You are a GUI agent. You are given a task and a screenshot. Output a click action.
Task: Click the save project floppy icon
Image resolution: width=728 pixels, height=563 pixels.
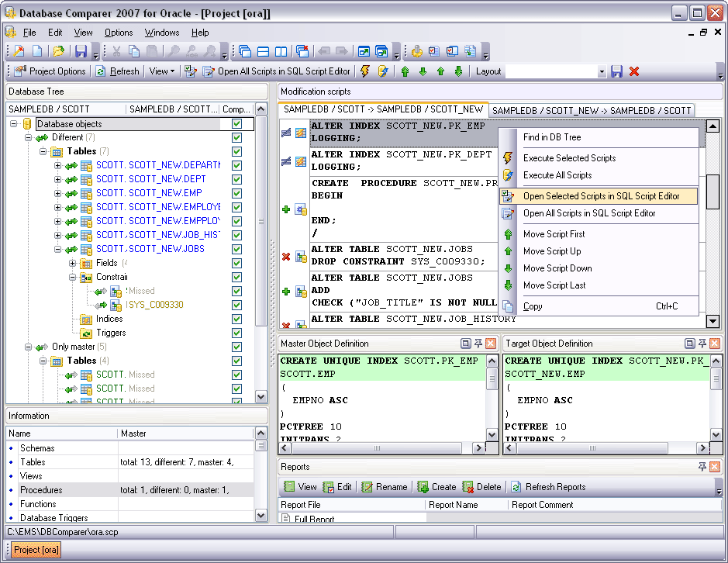tap(81, 51)
